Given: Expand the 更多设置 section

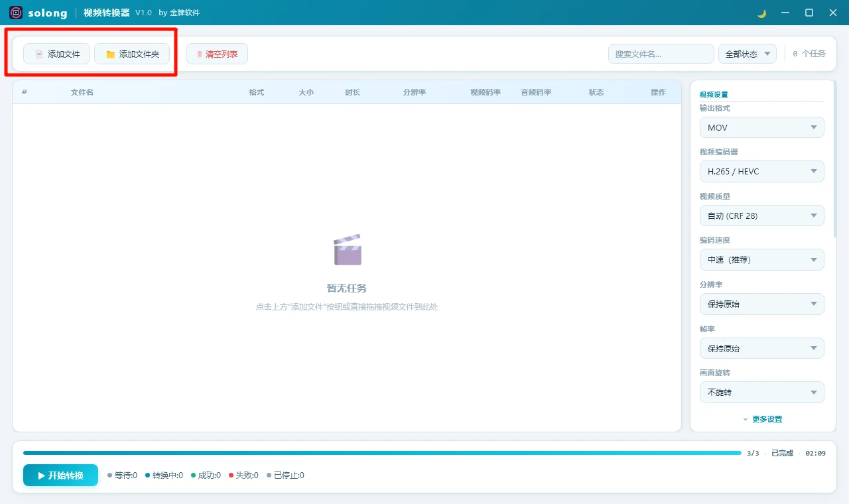Looking at the screenshot, I should (x=763, y=418).
